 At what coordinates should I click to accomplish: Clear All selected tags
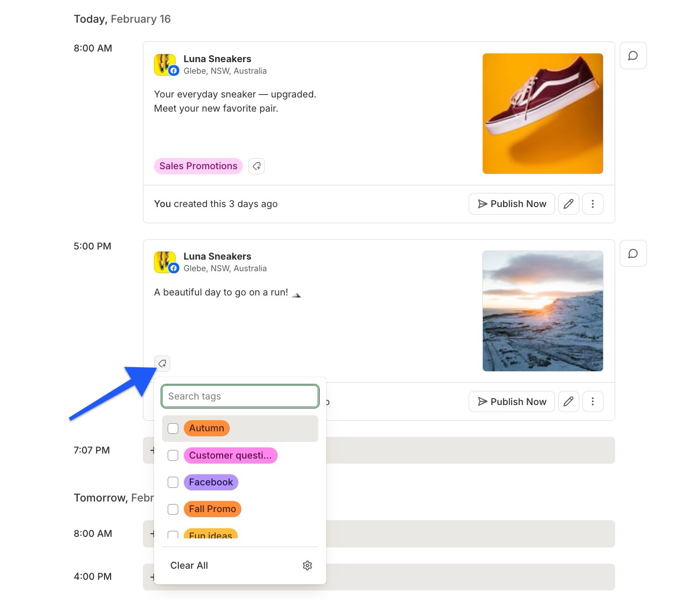point(189,565)
